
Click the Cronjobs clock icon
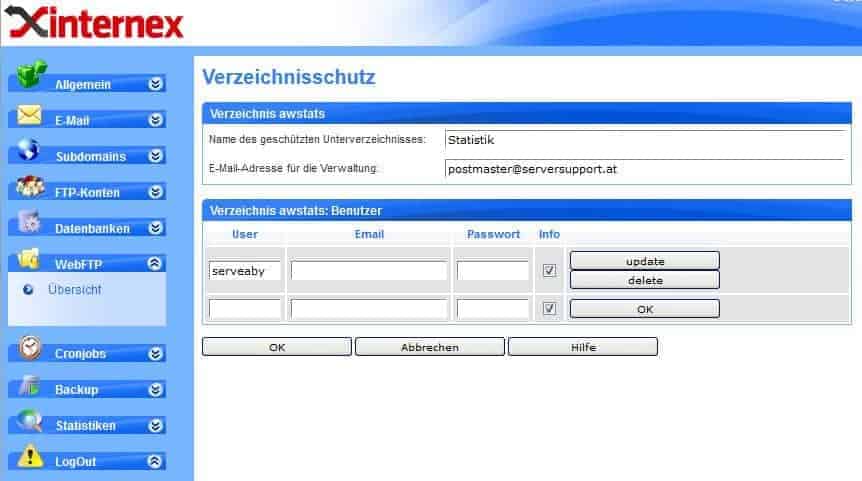[31, 348]
